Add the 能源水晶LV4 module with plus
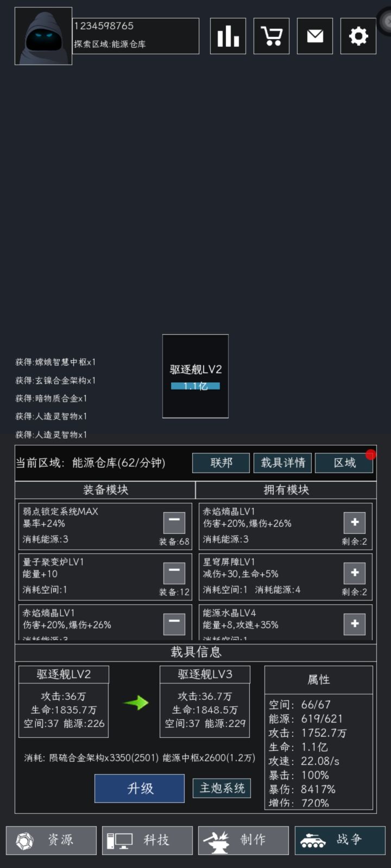This screenshot has height=868, width=391. tap(355, 623)
